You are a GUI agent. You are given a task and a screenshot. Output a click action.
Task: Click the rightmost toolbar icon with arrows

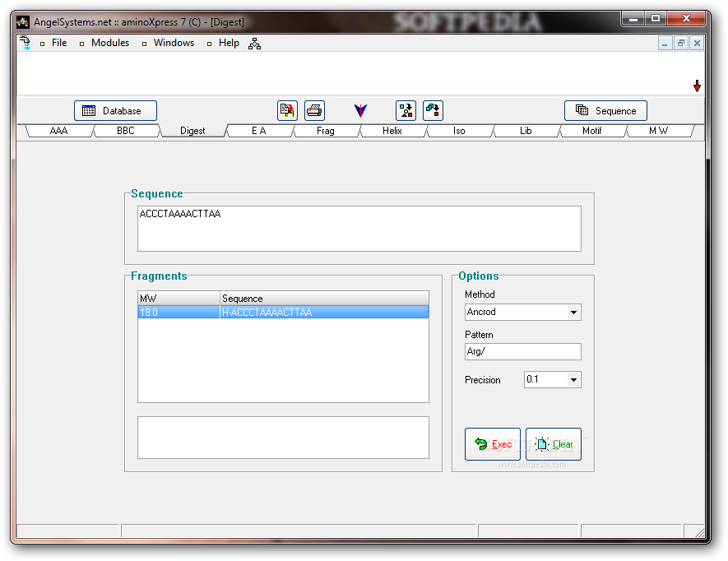tap(433, 110)
